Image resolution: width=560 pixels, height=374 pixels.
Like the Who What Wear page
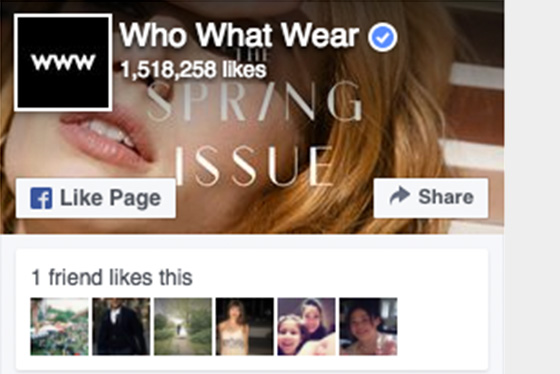coord(96,198)
